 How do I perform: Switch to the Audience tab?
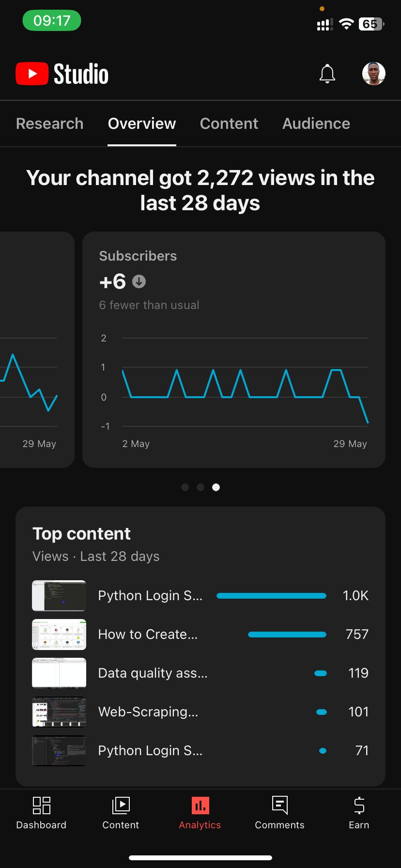point(316,124)
